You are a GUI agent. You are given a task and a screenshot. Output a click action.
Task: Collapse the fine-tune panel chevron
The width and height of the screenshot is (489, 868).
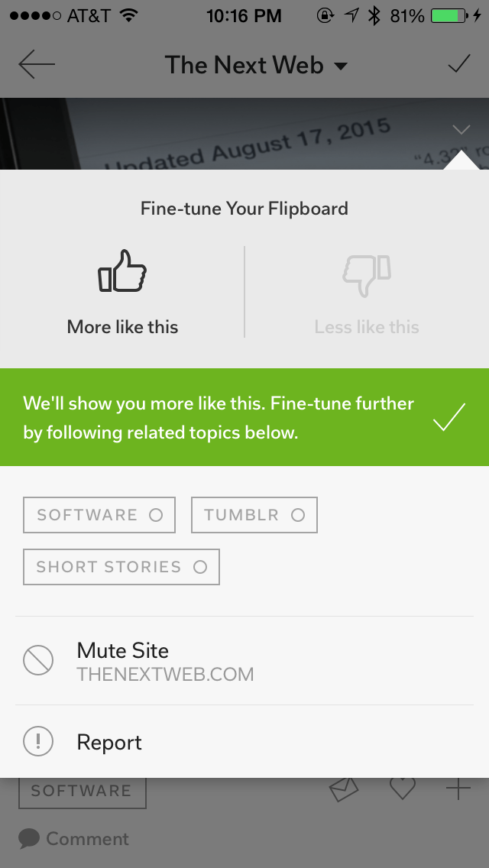click(x=461, y=128)
